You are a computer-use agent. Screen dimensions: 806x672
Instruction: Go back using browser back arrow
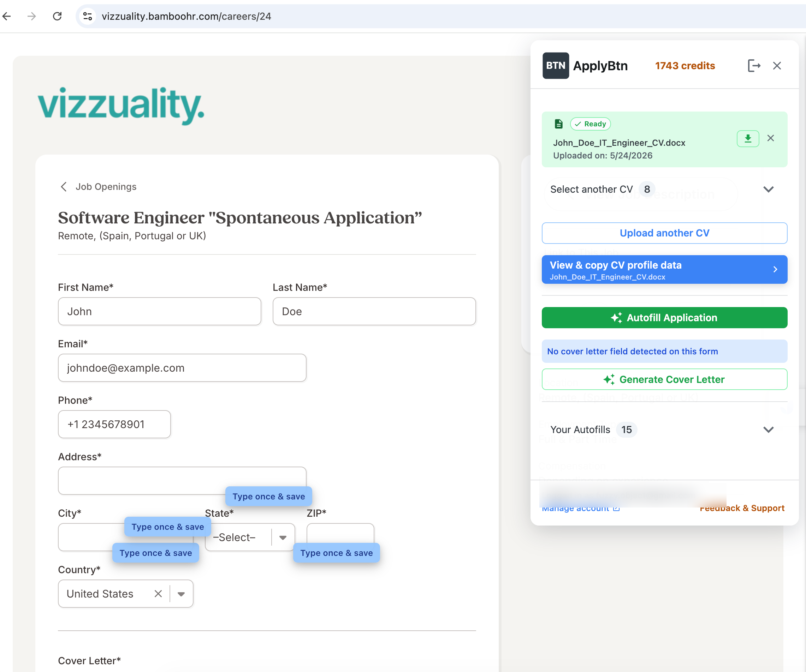point(7,16)
